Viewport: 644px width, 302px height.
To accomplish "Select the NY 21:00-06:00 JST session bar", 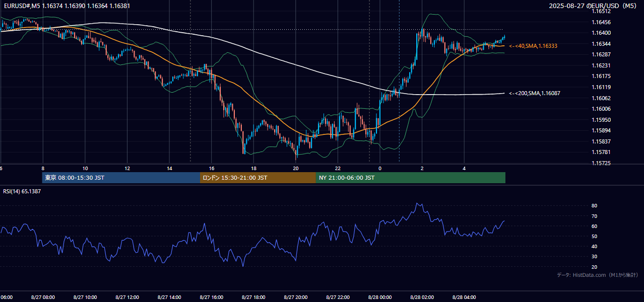I will 411,178.
